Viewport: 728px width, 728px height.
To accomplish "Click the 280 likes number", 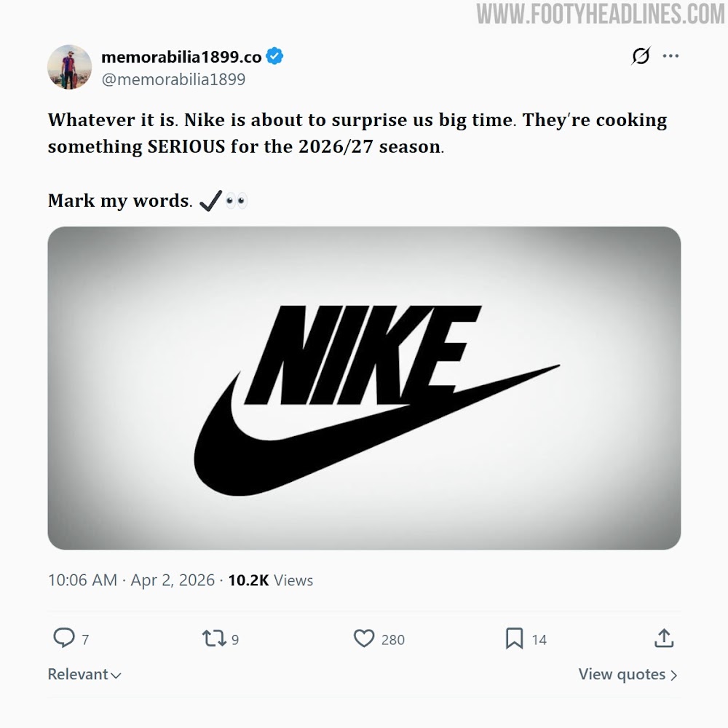I will (393, 640).
